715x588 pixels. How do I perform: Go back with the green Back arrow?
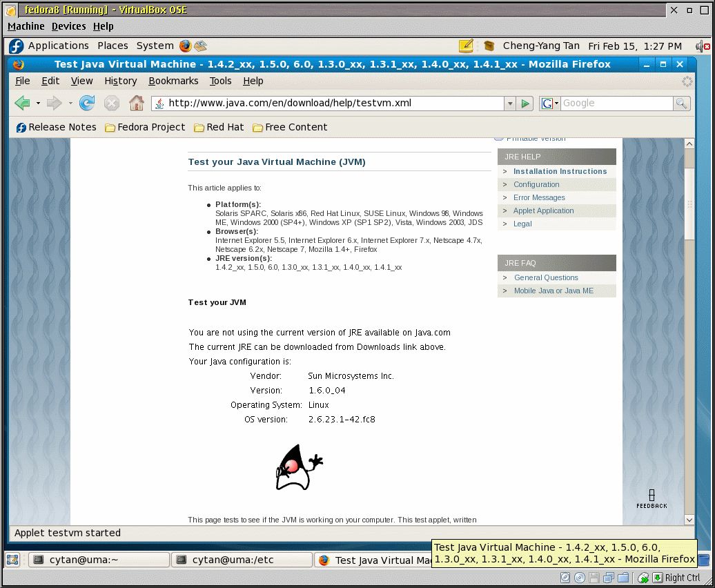[x=22, y=103]
